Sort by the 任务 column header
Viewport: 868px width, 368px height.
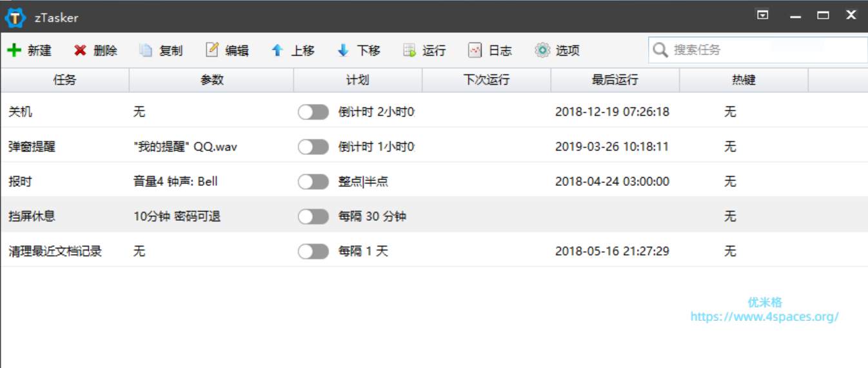pyautogui.click(x=64, y=80)
